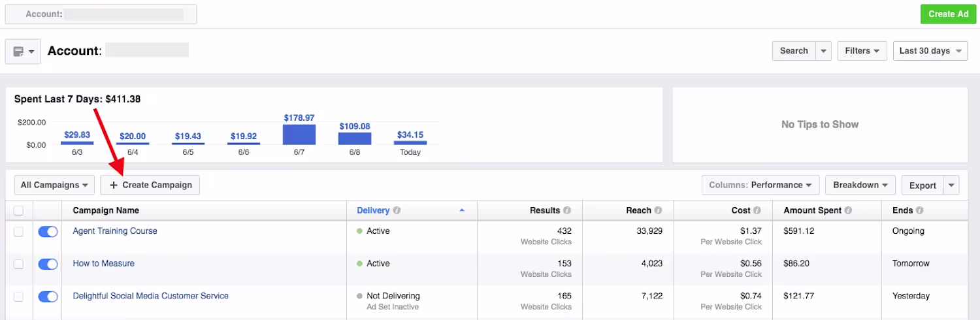This screenshot has width=980, height=320.
Task: Open the Agent Training Course campaign link
Action: [x=115, y=231]
